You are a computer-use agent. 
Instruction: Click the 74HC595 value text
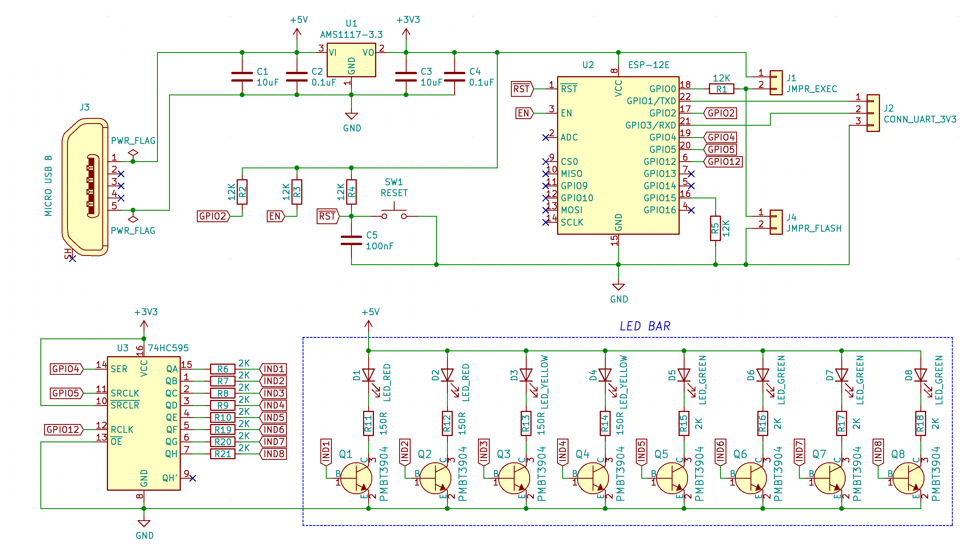coord(168,348)
